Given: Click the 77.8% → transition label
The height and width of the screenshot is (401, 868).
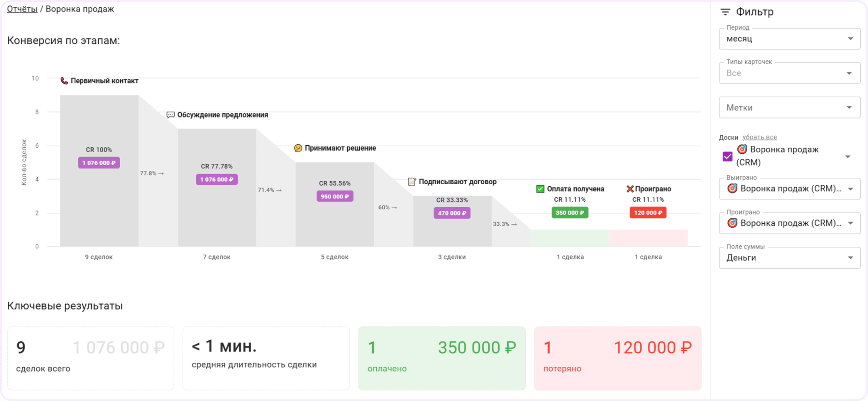Looking at the screenshot, I should 152,173.
